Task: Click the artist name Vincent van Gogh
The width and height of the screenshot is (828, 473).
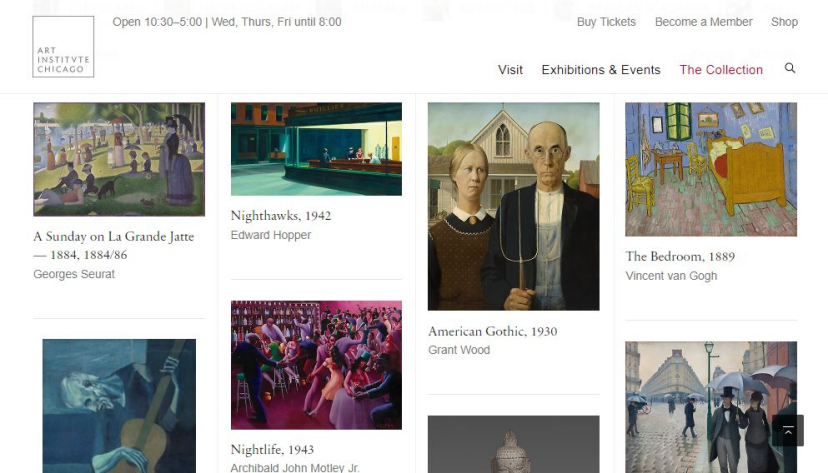Action: pos(671,276)
